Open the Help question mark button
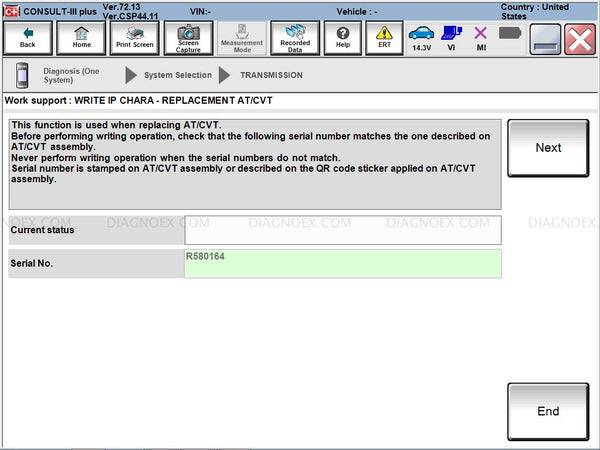The image size is (600, 450). pyautogui.click(x=343, y=38)
